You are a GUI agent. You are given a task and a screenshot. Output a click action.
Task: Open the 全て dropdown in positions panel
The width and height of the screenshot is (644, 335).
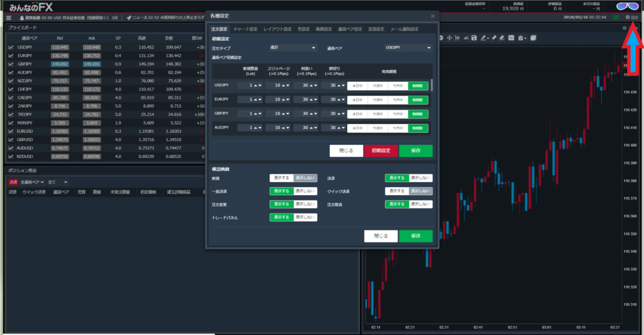(x=57, y=182)
